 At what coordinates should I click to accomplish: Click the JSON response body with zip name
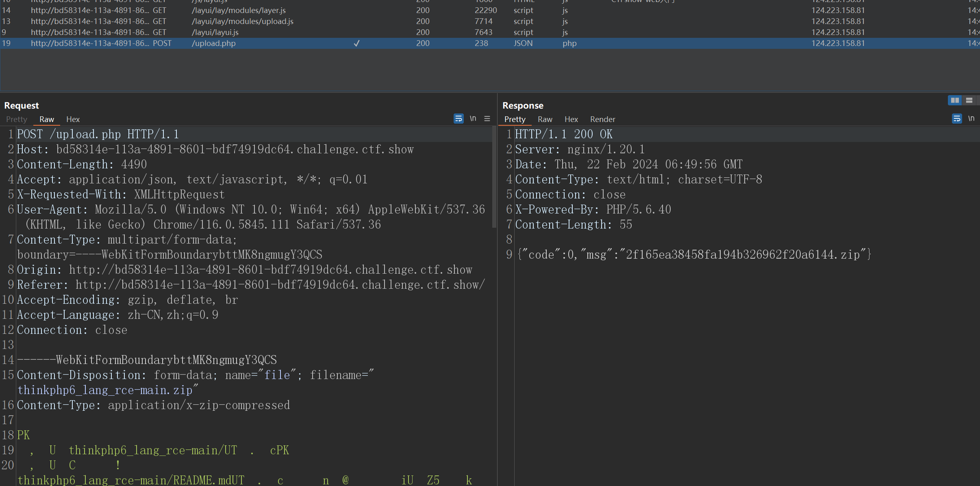pyautogui.click(x=694, y=255)
